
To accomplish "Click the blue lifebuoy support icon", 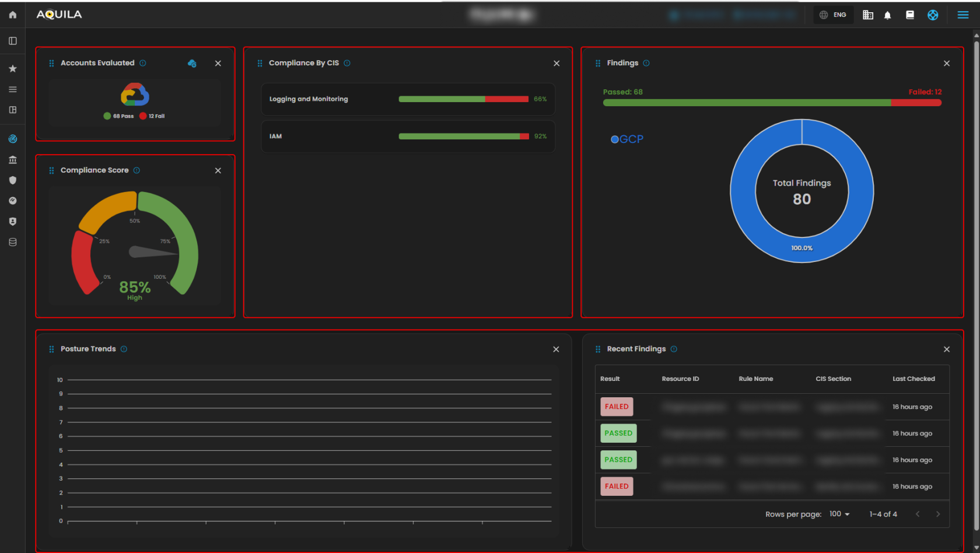I will pos(933,15).
